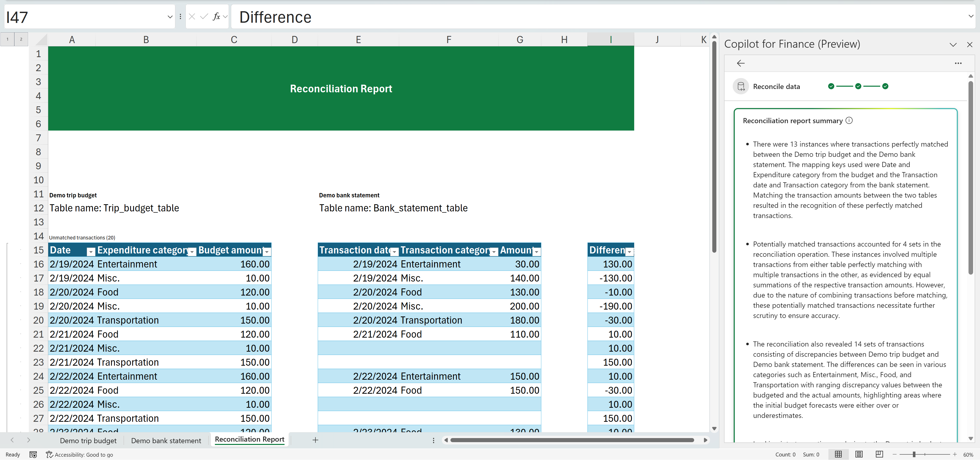This screenshot has height=460, width=980.
Task: Open the Demo trip budget sheet tab
Action: (88, 440)
